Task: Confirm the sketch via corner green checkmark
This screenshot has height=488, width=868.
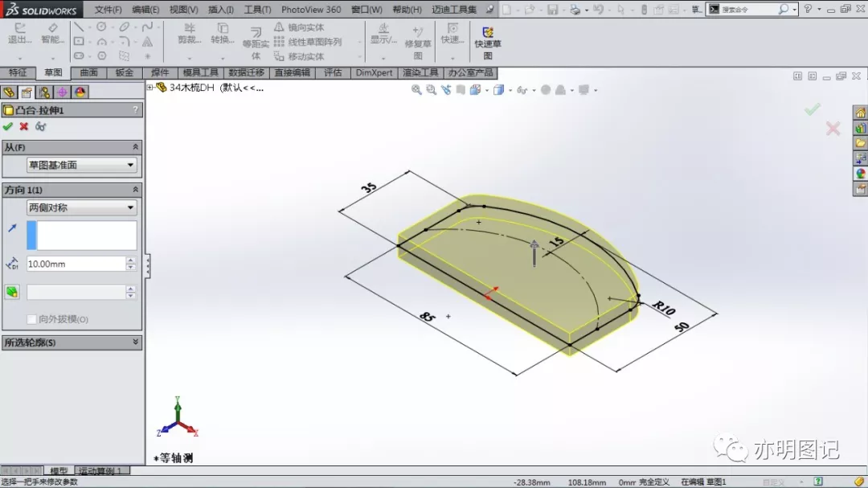Action: [x=812, y=109]
